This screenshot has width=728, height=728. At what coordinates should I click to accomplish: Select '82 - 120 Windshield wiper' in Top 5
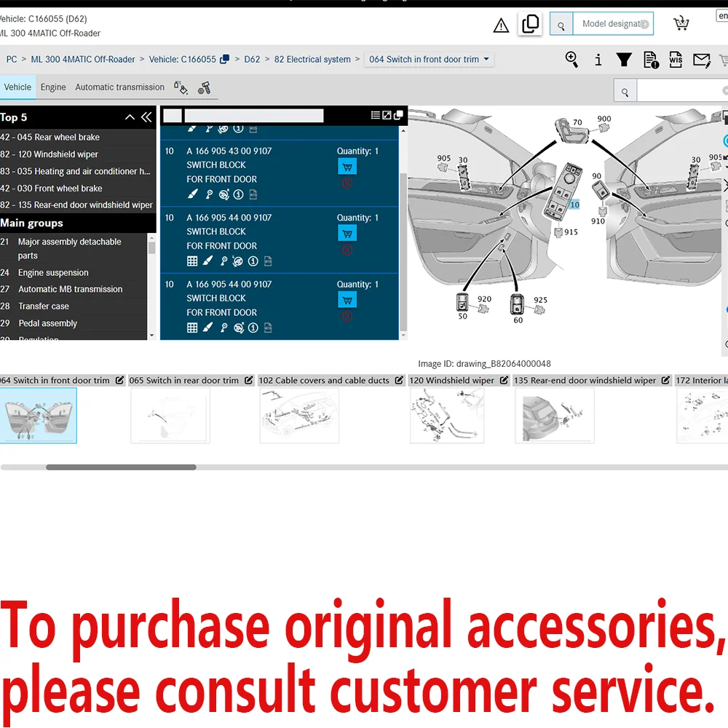(49, 154)
